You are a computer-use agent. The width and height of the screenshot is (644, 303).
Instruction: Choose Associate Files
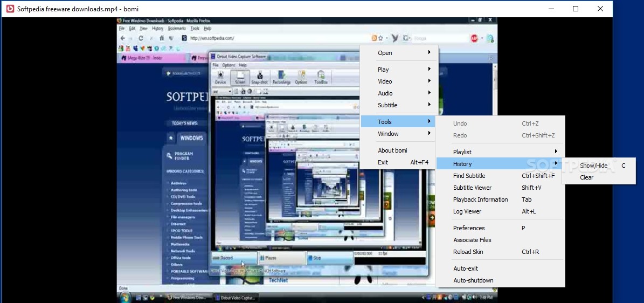[x=500, y=240]
